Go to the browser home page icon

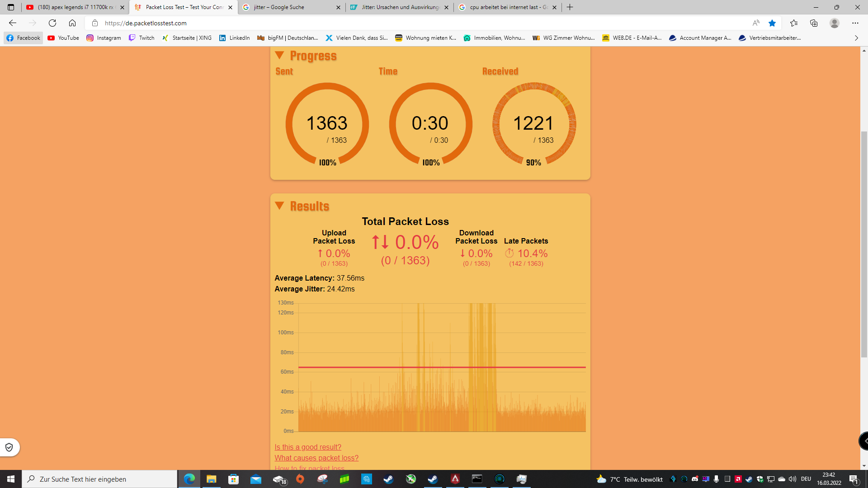[x=72, y=23]
